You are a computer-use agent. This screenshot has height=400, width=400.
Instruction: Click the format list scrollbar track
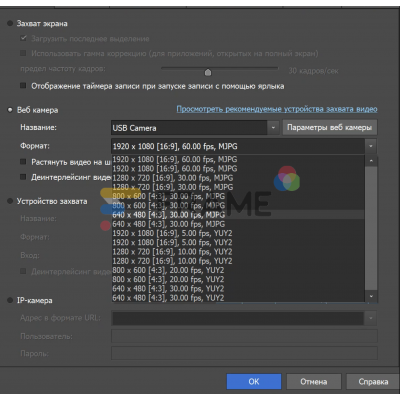pyautogui.click(x=371, y=228)
